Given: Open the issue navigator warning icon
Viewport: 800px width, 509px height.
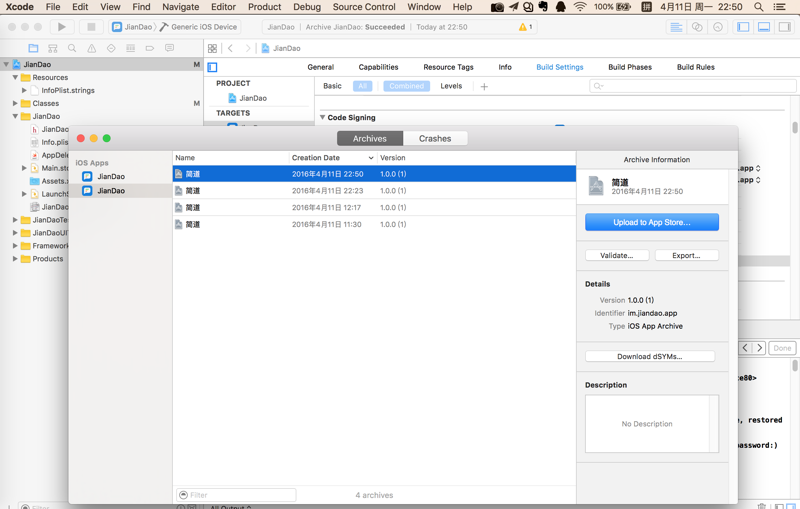Looking at the screenshot, I should point(92,48).
